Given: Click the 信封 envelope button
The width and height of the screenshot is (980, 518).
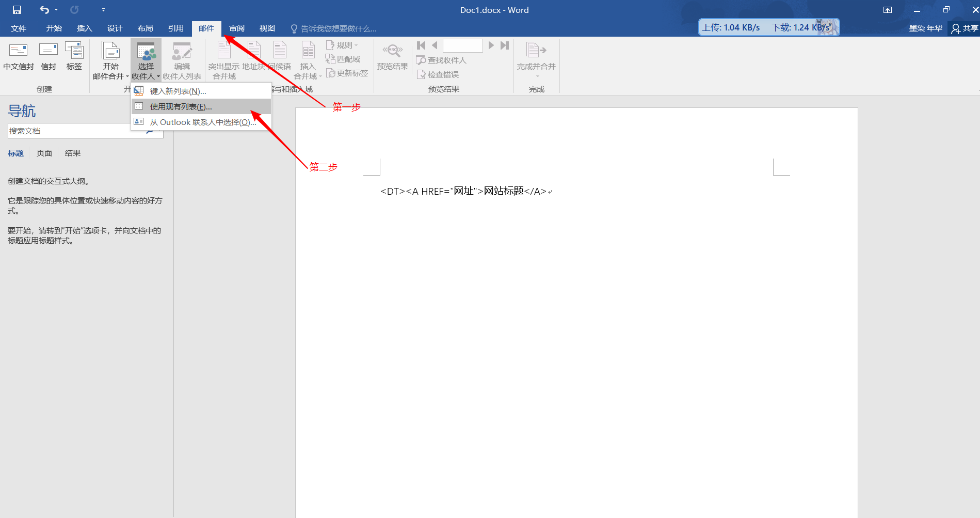Looking at the screenshot, I should (49, 56).
